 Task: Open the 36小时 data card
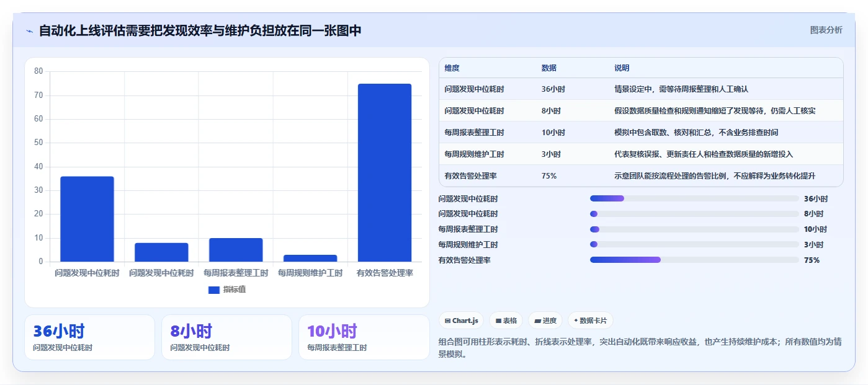[x=89, y=337]
